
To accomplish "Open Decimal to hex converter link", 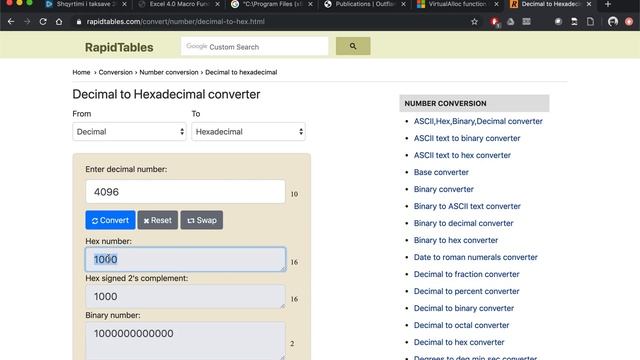I will point(459,342).
